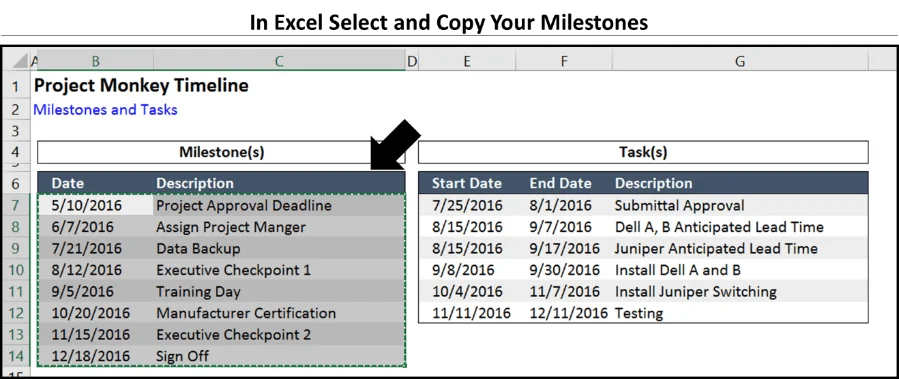Select Dell A, B Anticipated Lead Time cell
This screenshot has width=899, height=379.
(x=740, y=227)
